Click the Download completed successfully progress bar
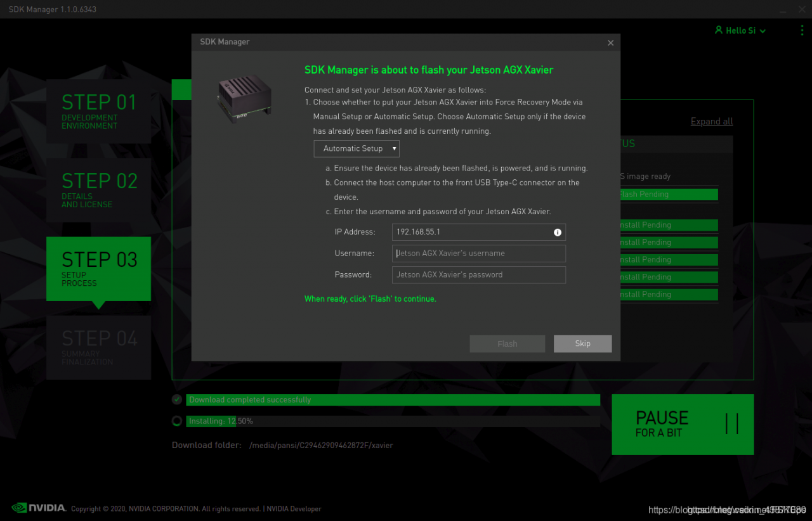Screen dimensions: 812x521 click(393, 400)
